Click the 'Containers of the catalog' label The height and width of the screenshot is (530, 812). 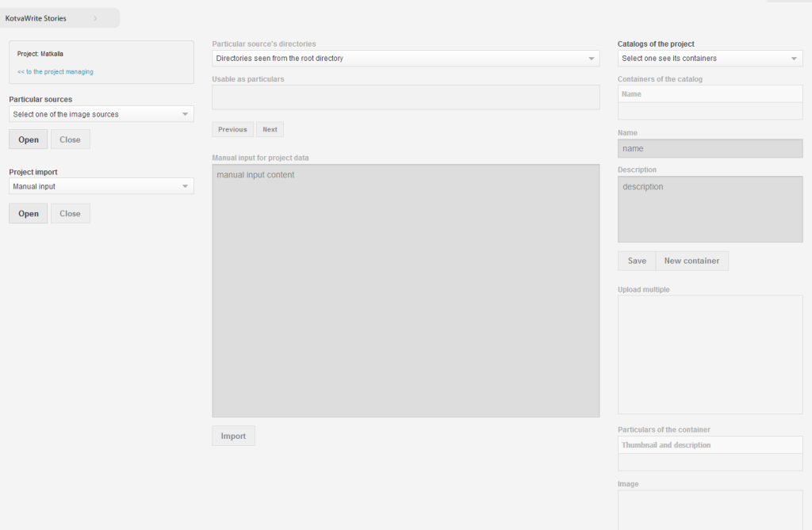[x=660, y=79]
